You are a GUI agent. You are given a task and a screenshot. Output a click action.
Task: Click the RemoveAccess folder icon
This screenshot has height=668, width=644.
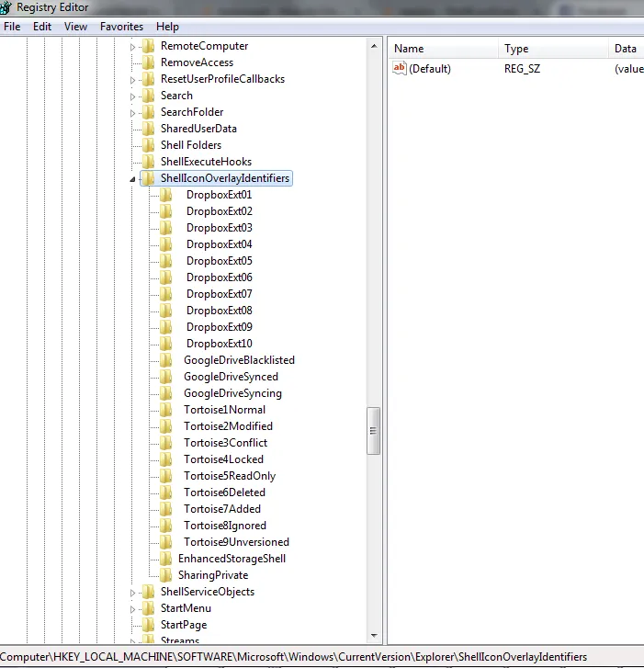click(x=148, y=62)
